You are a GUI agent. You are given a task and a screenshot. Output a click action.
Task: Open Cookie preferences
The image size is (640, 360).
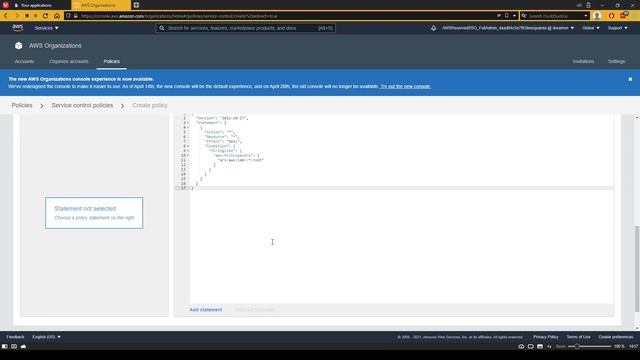[x=616, y=337]
